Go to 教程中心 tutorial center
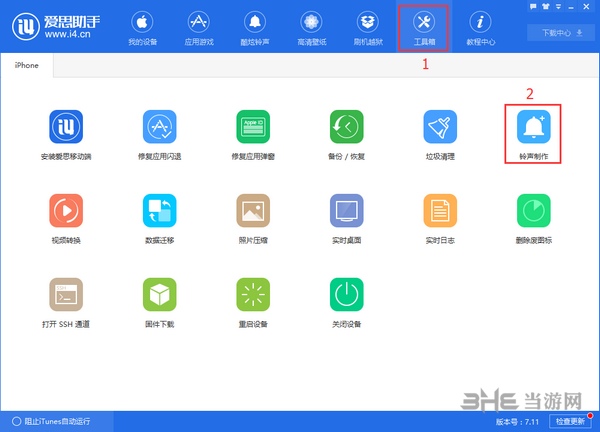600x432 pixels. [481, 28]
